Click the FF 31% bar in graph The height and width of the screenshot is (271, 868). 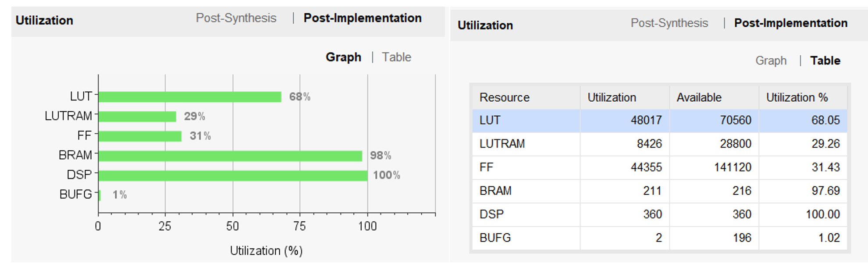140,136
